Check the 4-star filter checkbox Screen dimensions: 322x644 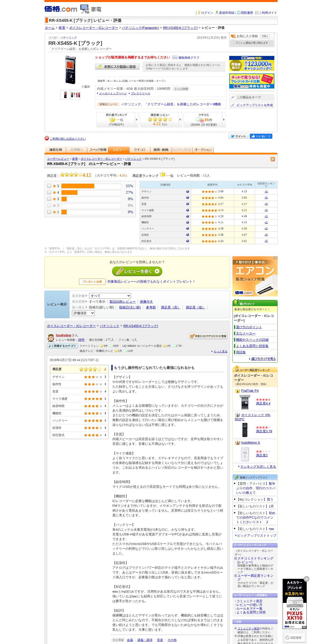click(x=49, y=192)
